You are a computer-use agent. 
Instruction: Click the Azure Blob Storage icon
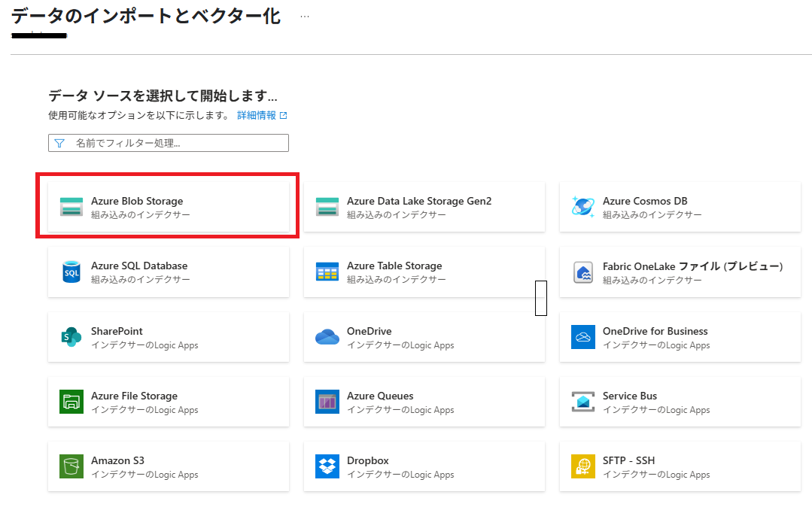pyautogui.click(x=71, y=207)
